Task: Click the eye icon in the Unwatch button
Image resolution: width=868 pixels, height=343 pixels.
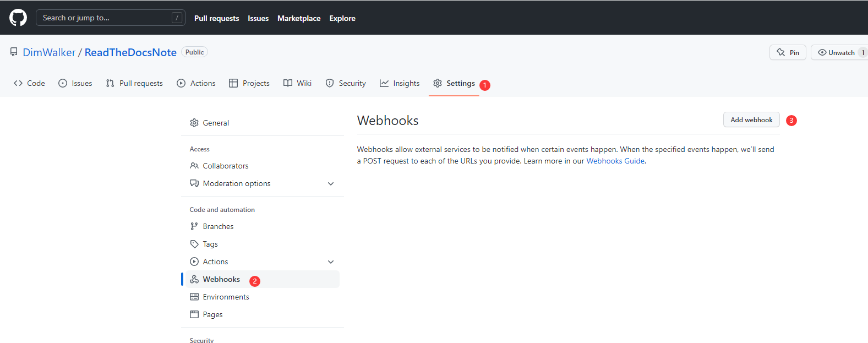Action: [822, 52]
